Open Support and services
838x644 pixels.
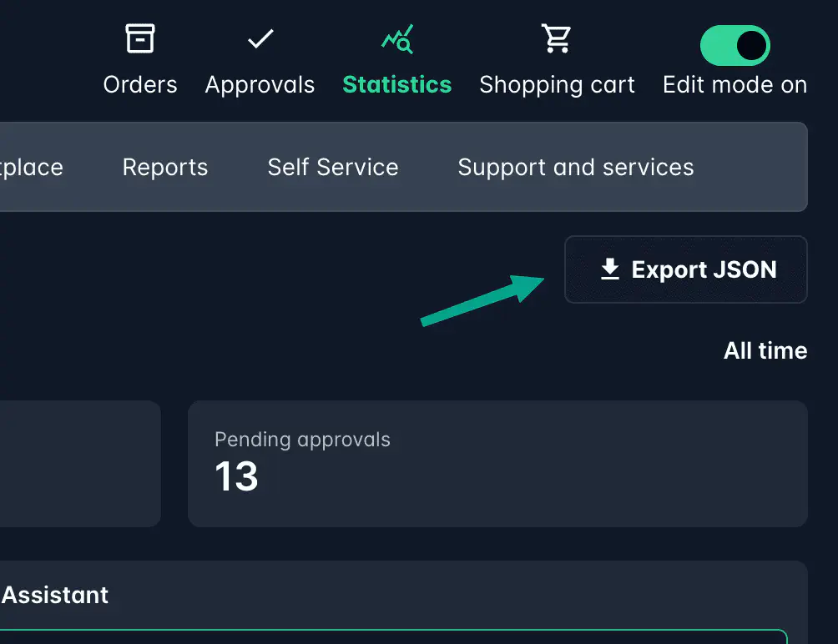575,167
